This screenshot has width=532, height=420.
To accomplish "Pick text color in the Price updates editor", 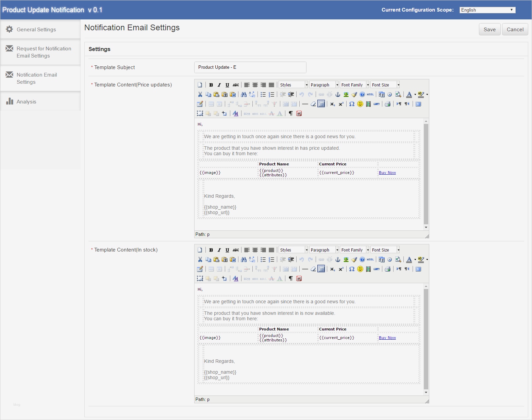I will (409, 95).
